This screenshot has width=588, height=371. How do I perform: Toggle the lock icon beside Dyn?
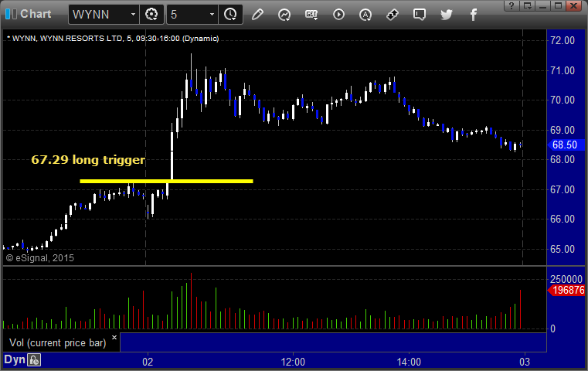pos(34,360)
